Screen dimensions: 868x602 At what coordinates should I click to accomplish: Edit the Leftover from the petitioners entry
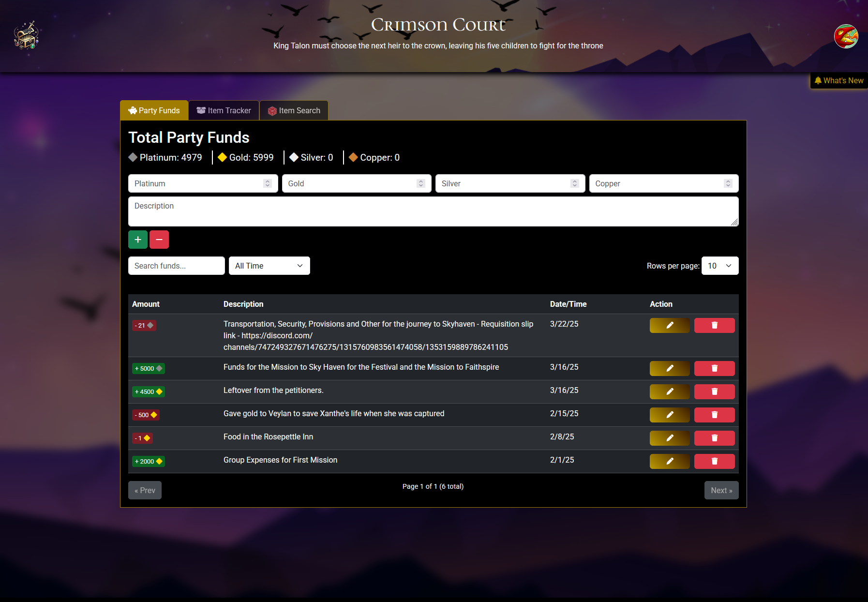[669, 391]
